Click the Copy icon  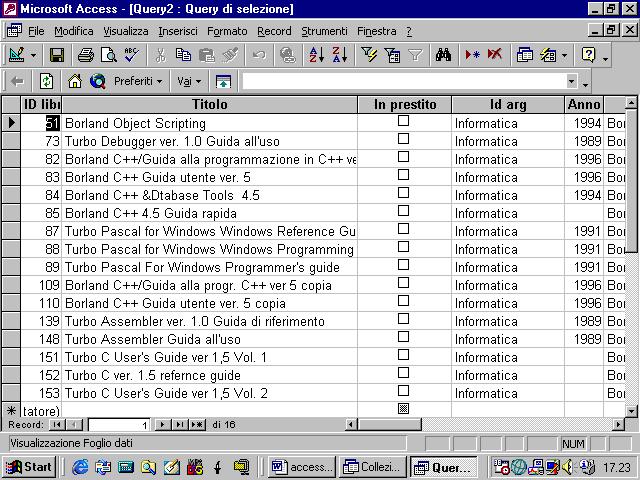tap(183, 55)
